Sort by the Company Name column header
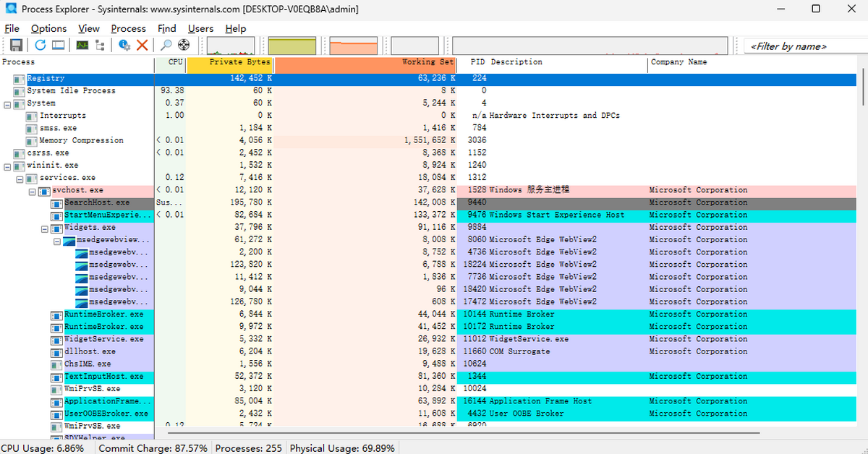This screenshot has height=454, width=868. point(752,63)
